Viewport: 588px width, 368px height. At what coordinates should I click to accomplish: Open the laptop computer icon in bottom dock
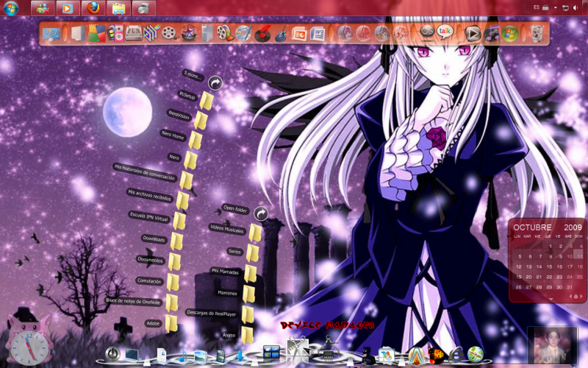(132, 355)
